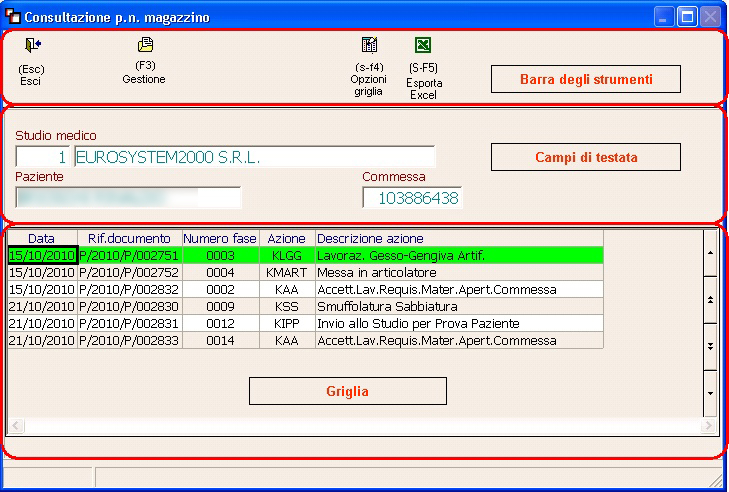Click action code KIPP
Screen dimensions: 729x492
coord(287,323)
